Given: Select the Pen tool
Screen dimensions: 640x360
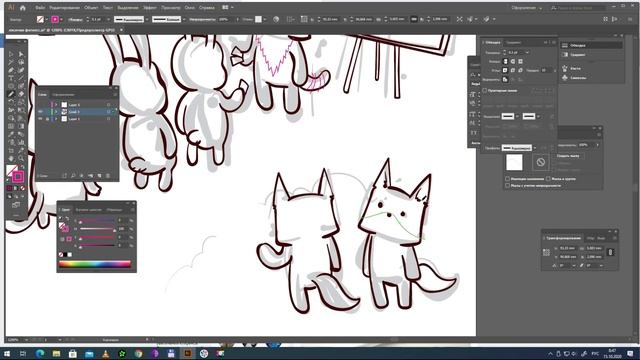Looking at the screenshot, I should tap(11, 70).
